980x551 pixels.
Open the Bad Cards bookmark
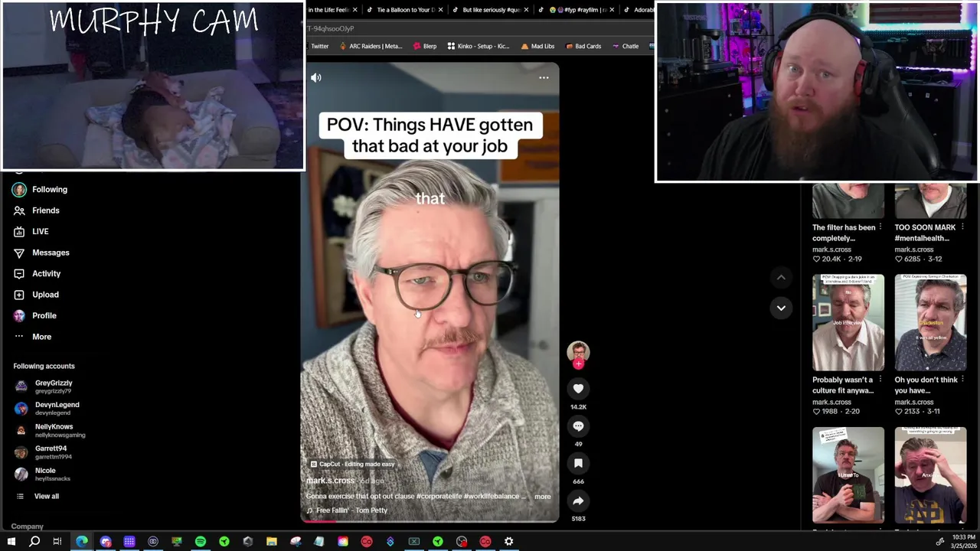(583, 46)
